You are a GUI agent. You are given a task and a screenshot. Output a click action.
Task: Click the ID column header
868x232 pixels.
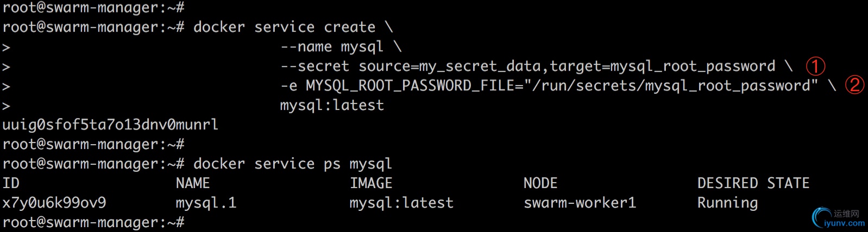coord(11,183)
